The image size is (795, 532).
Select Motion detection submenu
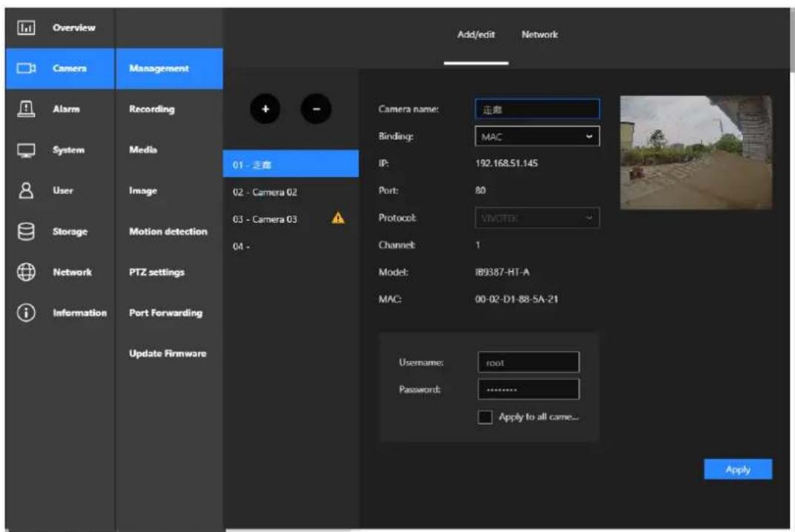coord(168,231)
